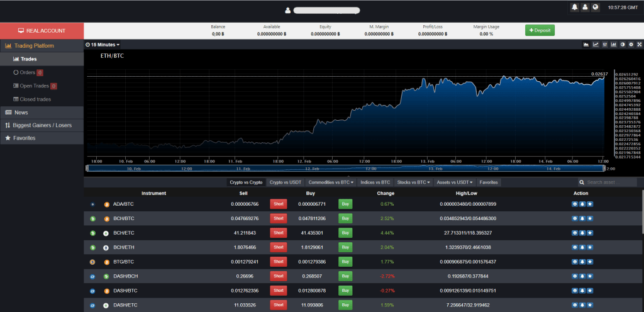Open the 15 Minutes timeframe dropdown

[x=103, y=45]
